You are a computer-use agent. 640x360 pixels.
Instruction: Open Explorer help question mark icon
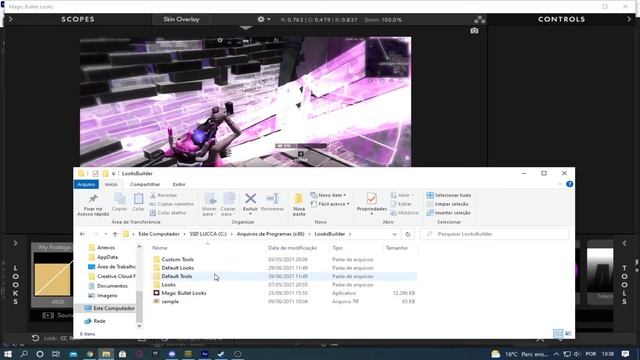pos(570,184)
